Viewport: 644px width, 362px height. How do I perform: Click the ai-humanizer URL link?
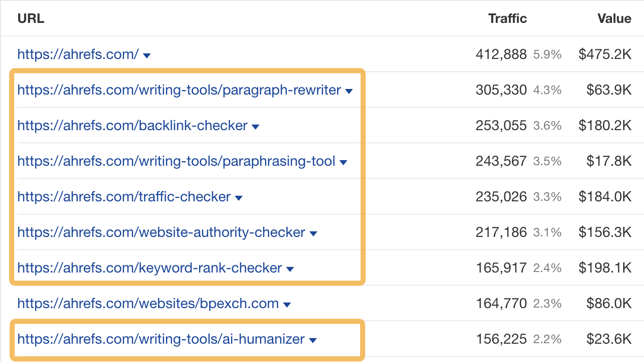pos(160,339)
